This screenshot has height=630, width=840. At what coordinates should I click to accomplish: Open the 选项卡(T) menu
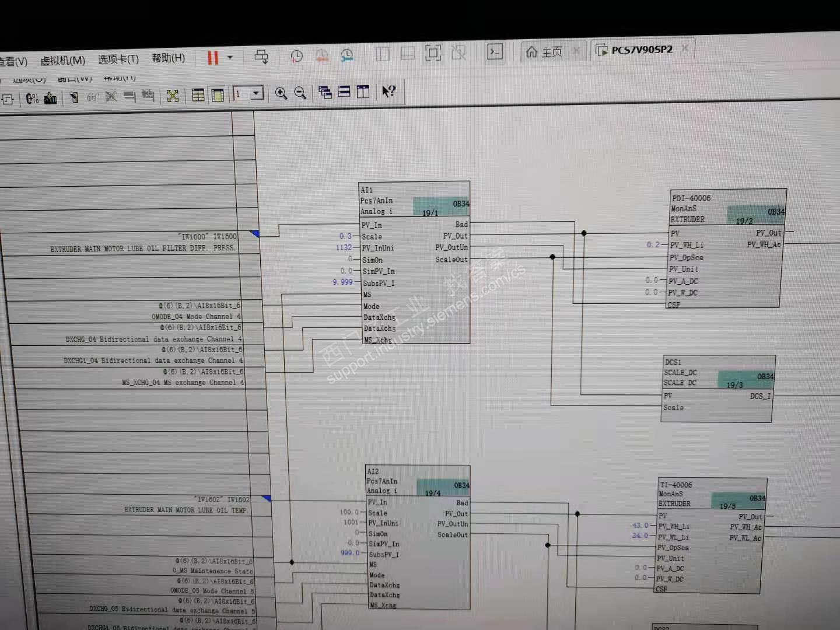[118, 59]
